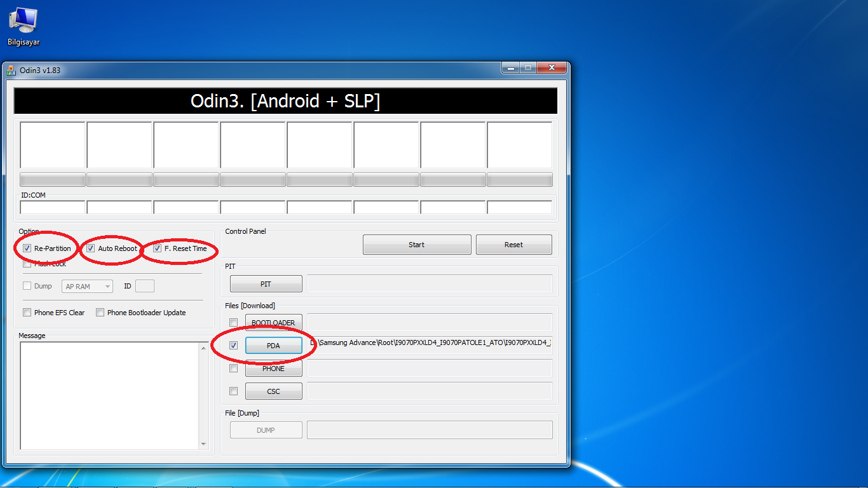Image resolution: width=868 pixels, height=488 pixels.
Task: Uncheck the Auto Reboot option
Action: 91,248
